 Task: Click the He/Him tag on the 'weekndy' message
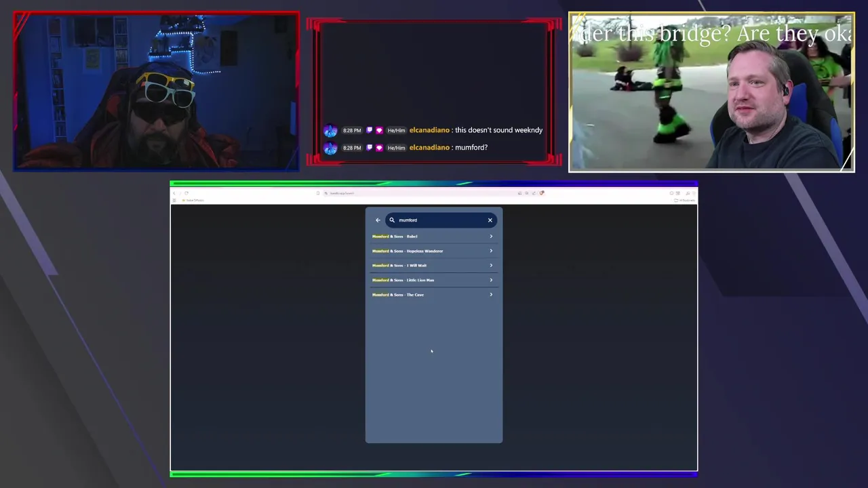pos(396,130)
